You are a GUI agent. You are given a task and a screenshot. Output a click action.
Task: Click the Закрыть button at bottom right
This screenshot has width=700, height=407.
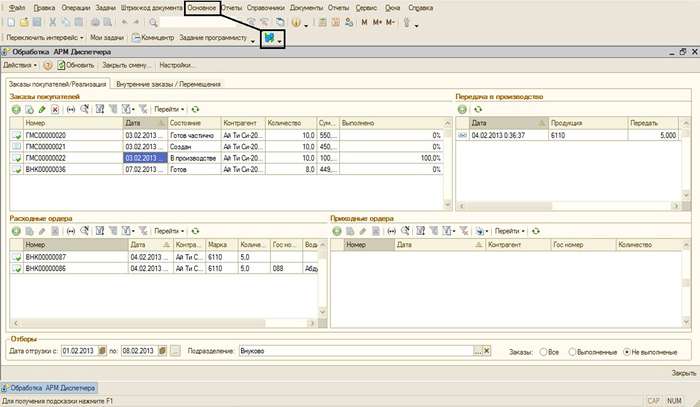click(x=683, y=373)
